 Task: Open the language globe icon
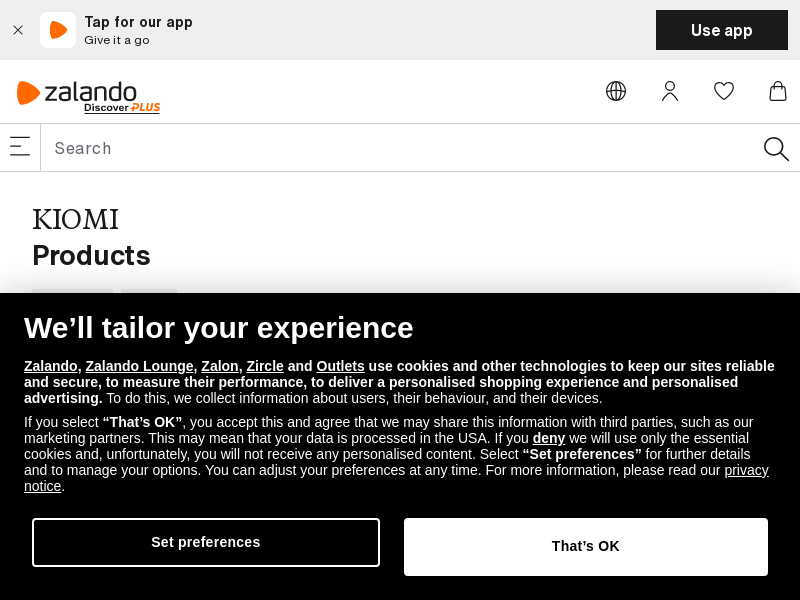click(x=616, y=91)
